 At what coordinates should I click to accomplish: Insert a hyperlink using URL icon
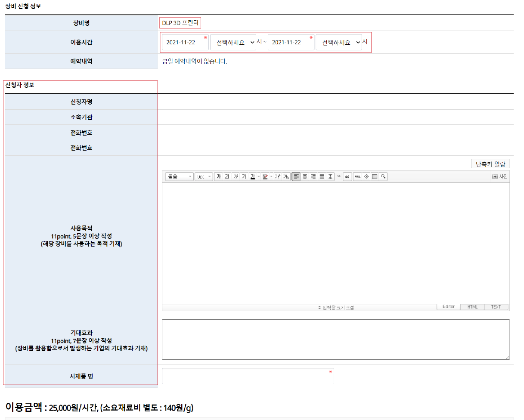tap(357, 176)
